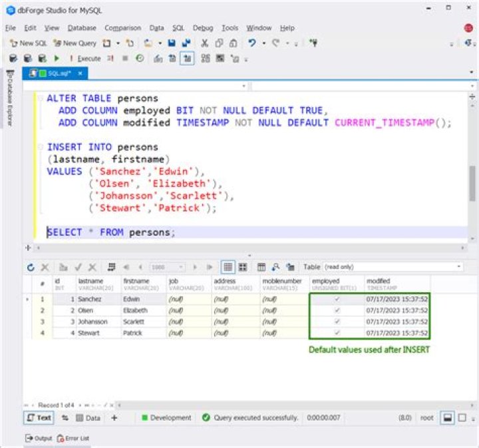Close the SQL.sql tab

[x=80, y=73]
